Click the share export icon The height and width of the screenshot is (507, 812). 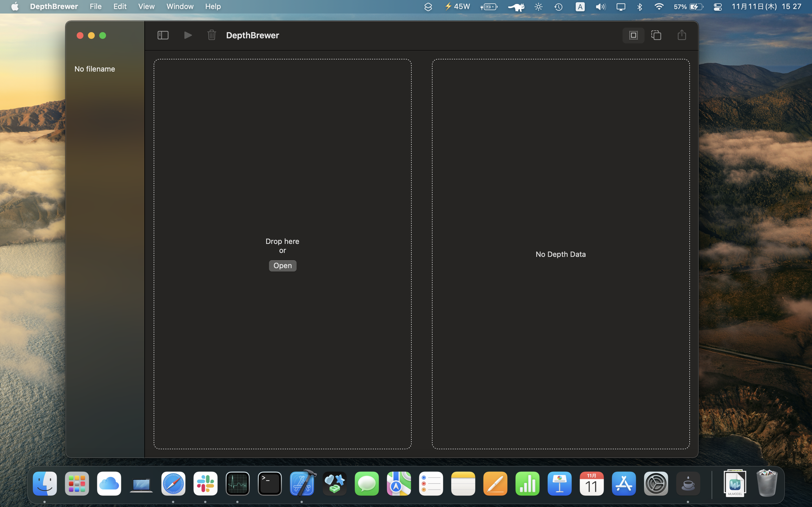coord(681,35)
